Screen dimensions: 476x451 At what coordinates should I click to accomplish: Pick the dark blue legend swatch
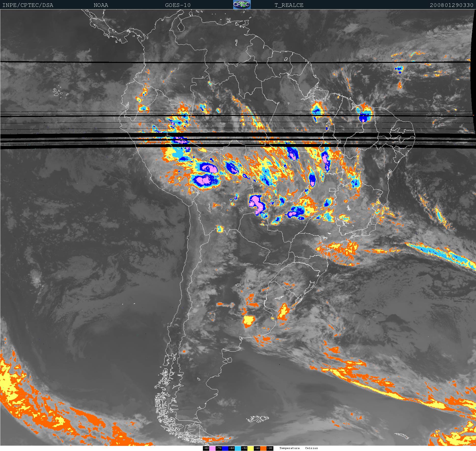click(x=225, y=448)
